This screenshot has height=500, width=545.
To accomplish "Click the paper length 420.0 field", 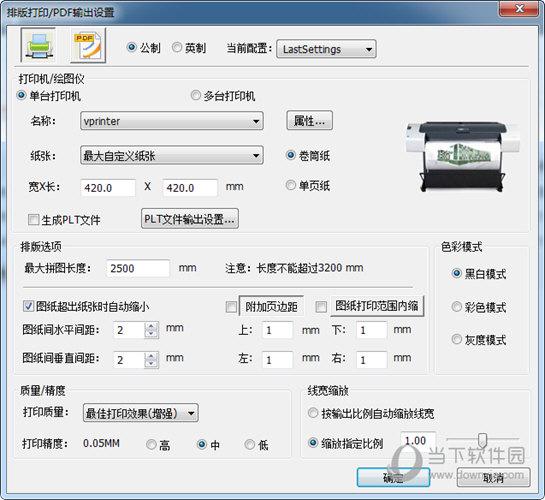I will (190, 188).
